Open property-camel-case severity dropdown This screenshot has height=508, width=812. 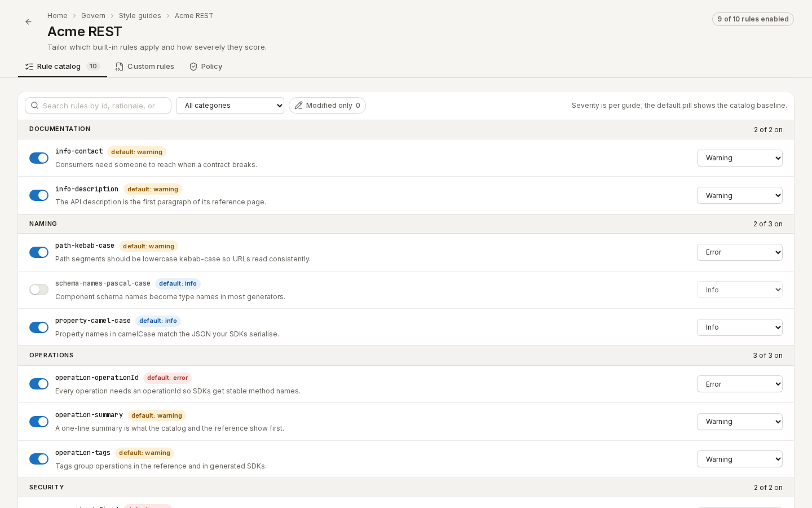740,327
